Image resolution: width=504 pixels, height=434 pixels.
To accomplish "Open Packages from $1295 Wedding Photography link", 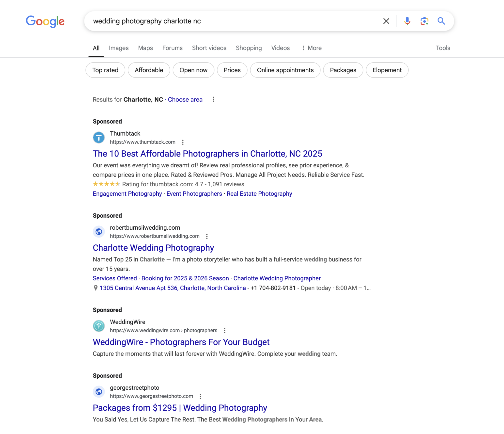I will [x=180, y=408].
